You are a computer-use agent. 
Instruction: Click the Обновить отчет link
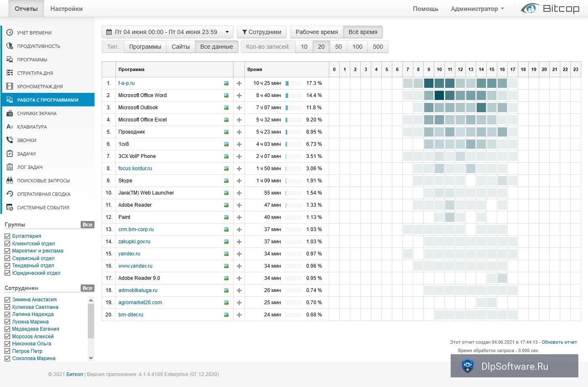(x=559, y=342)
